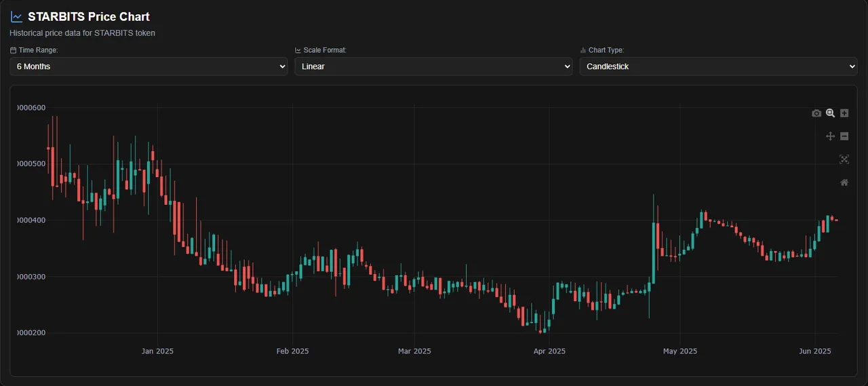Click the Mar 2025 axis label
868x386 pixels.
tap(414, 351)
